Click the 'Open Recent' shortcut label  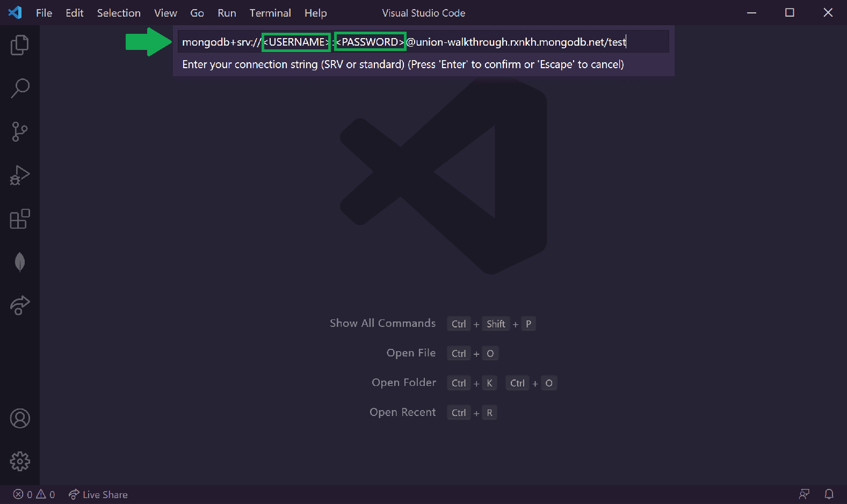[402, 412]
